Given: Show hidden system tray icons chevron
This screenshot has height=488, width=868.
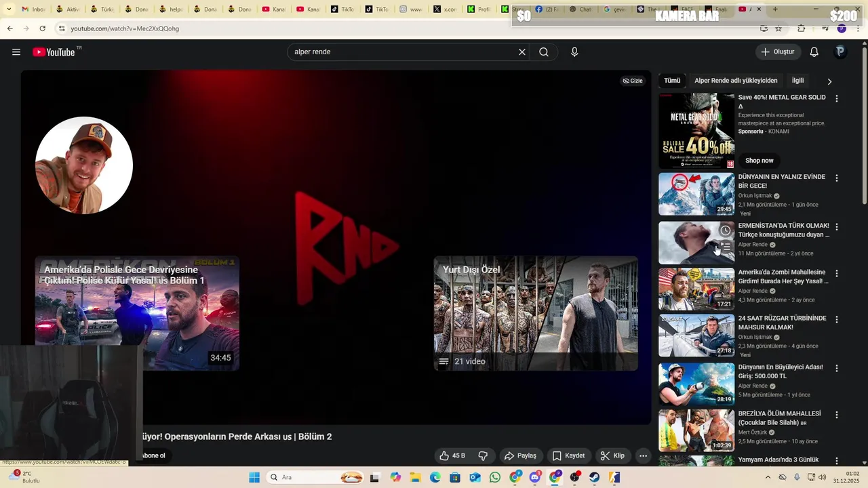Looking at the screenshot, I should pyautogui.click(x=768, y=477).
